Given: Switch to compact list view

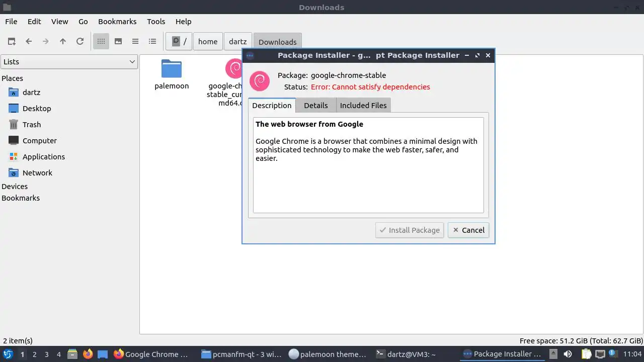Looking at the screenshot, I should click(135, 41).
